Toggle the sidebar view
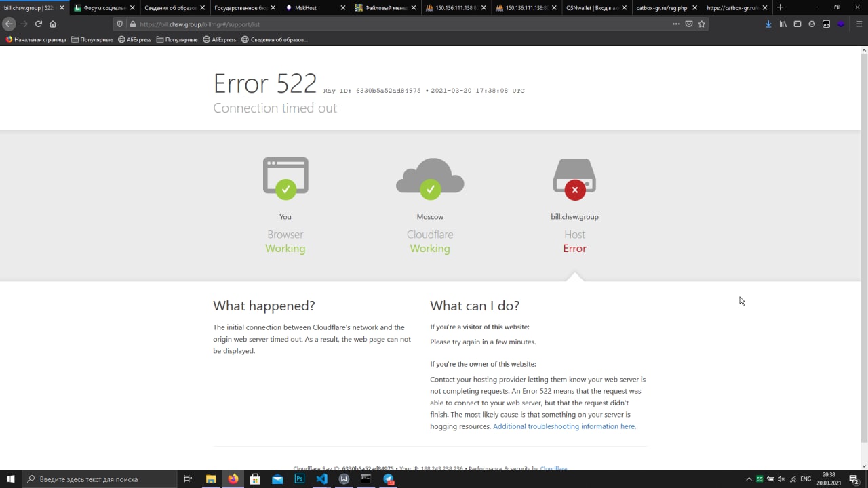This screenshot has height=488, width=868. coord(797,24)
